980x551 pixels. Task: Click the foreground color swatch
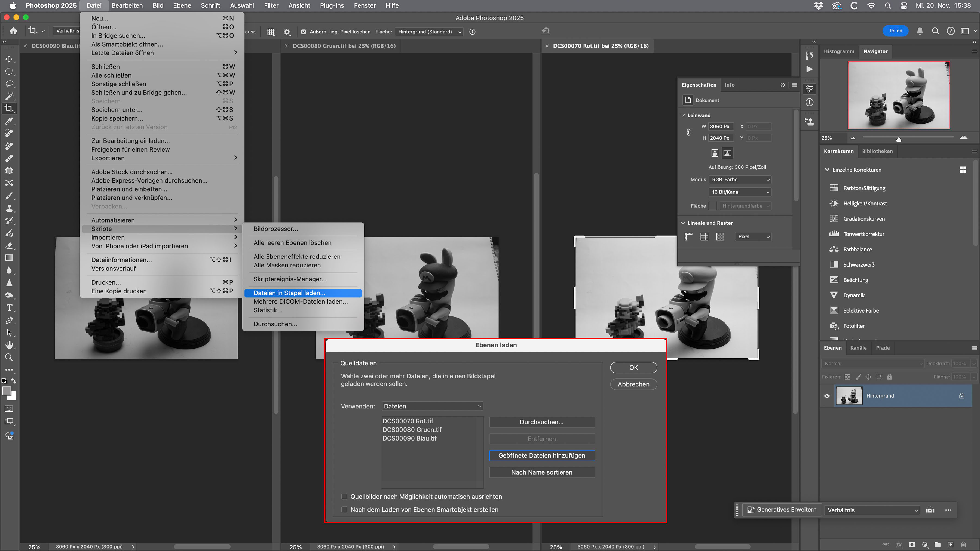click(7, 391)
